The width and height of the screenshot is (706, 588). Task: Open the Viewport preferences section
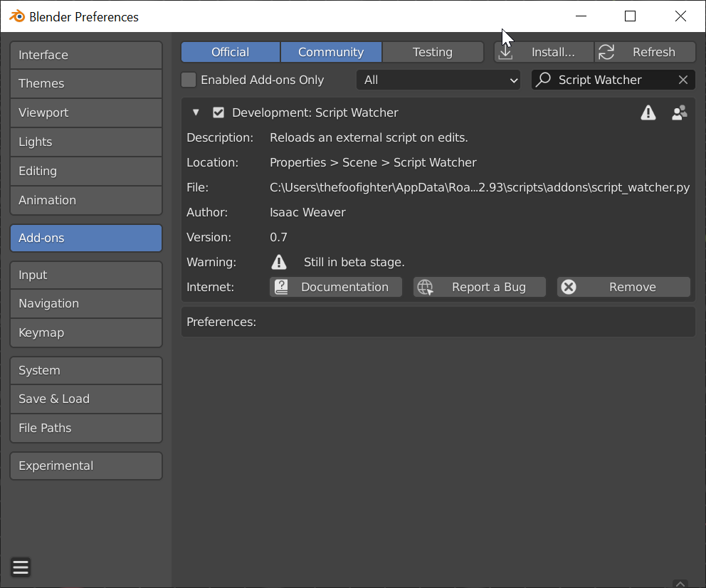(x=86, y=112)
